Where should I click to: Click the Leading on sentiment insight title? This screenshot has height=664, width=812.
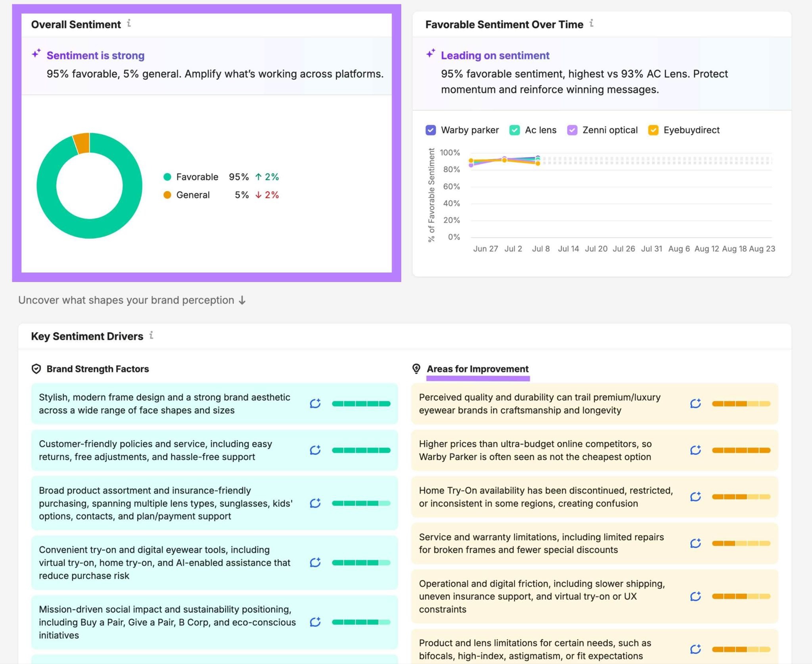495,56
